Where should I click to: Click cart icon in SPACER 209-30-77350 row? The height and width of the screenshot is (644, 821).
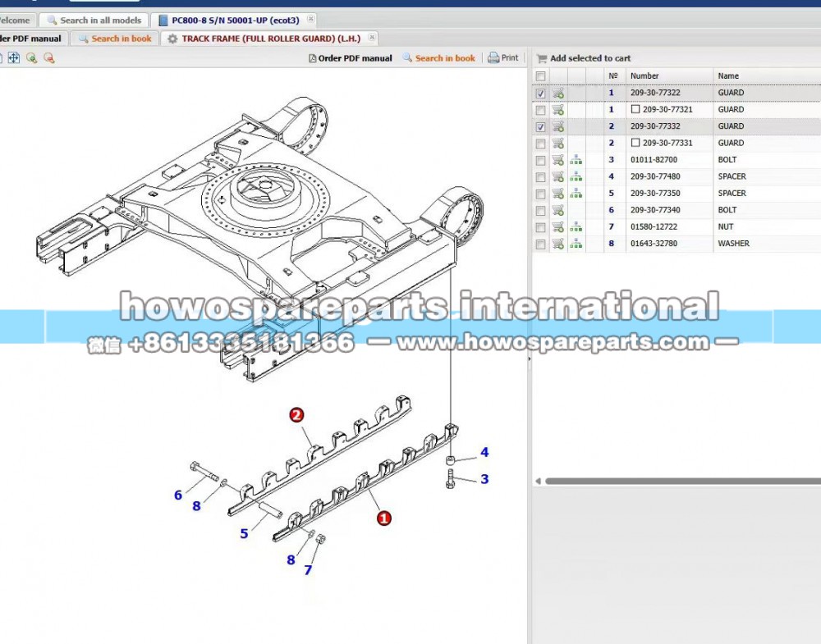tap(558, 194)
